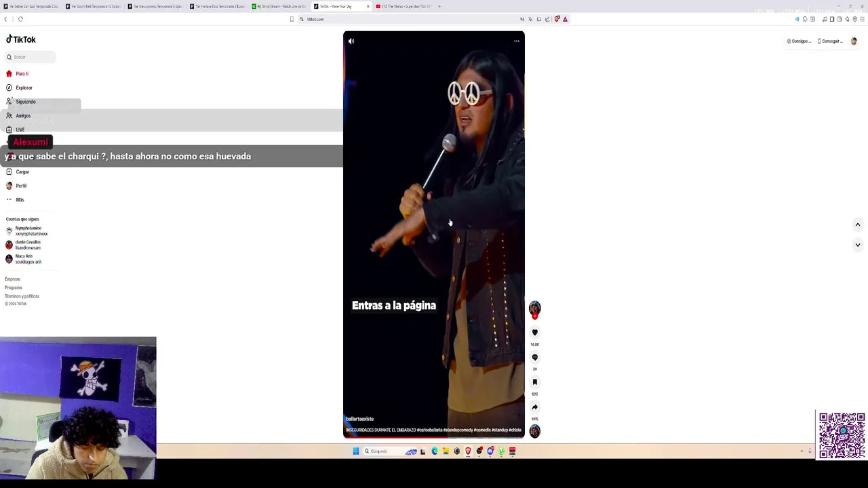
Task: Go to next video down arrow
Action: (x=858, y=245)
